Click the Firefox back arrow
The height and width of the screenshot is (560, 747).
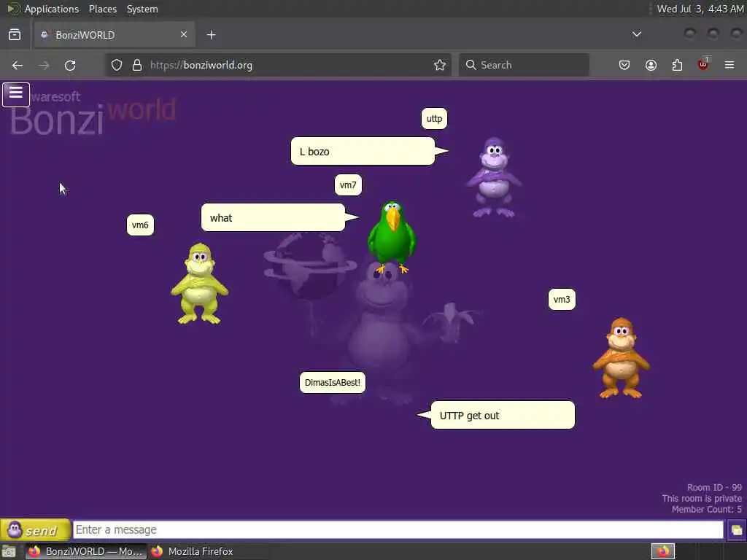coord(18,65)
